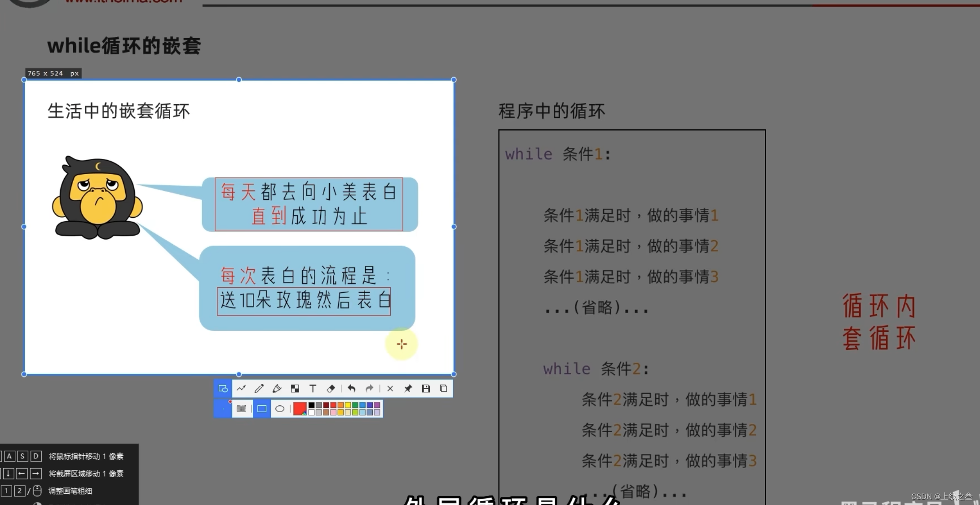Choose the ellipse shape option
The image size is (980, 505).
[280, 409]
